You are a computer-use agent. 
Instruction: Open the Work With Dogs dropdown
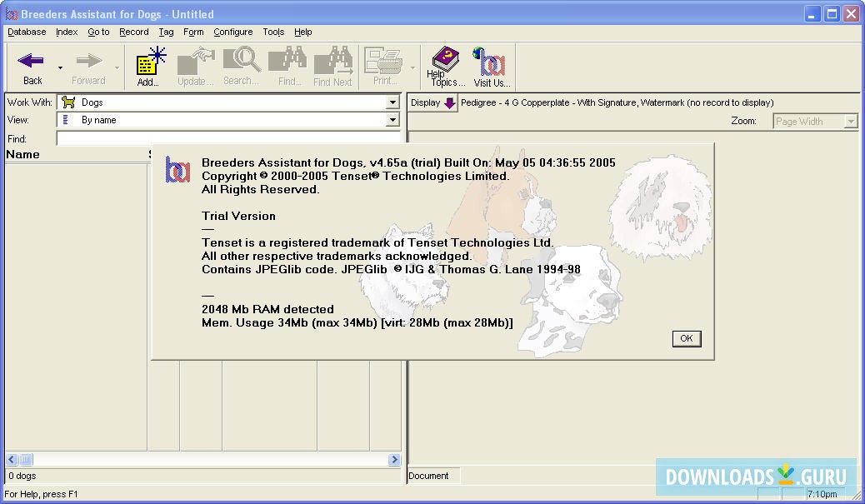click(392, 102)
